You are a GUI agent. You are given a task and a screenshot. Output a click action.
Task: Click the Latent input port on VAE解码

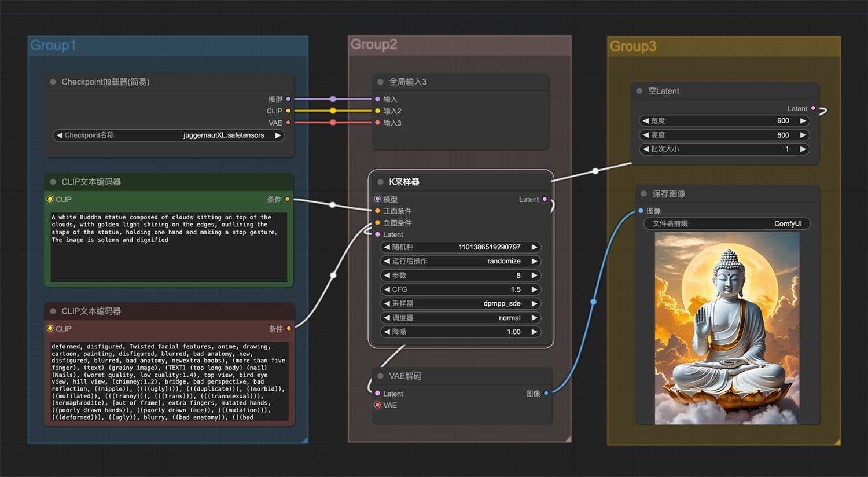(x=378, y=394)
